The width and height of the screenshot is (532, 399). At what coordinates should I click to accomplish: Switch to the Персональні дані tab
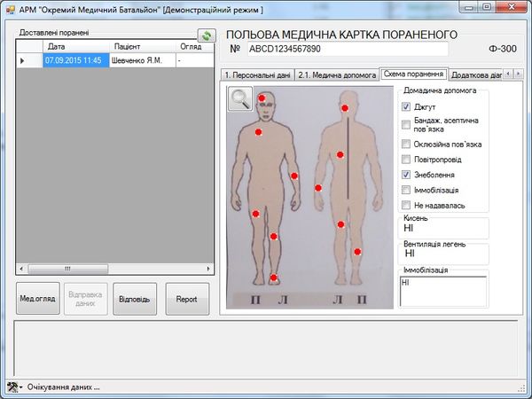256,74
